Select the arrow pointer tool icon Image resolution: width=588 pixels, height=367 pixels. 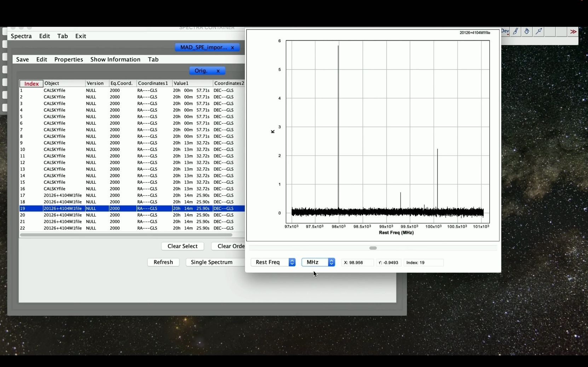538,31
